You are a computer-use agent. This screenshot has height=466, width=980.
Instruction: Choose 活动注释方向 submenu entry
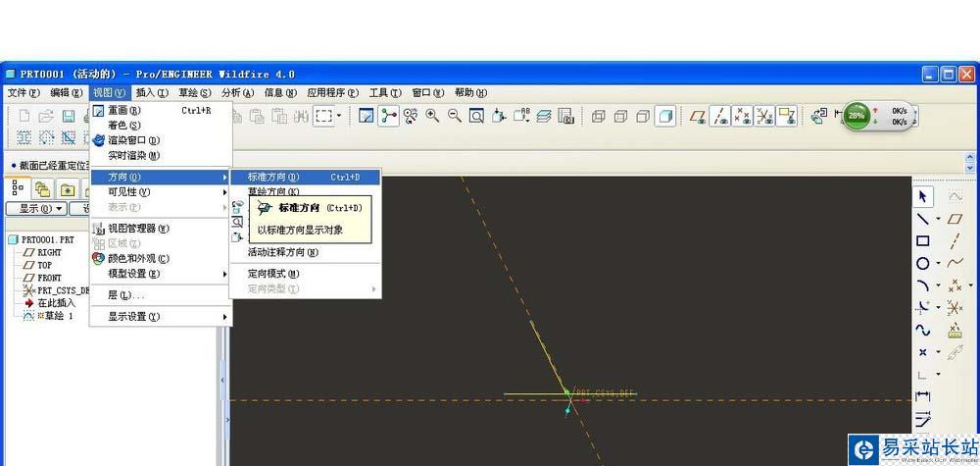click(305, 252)
